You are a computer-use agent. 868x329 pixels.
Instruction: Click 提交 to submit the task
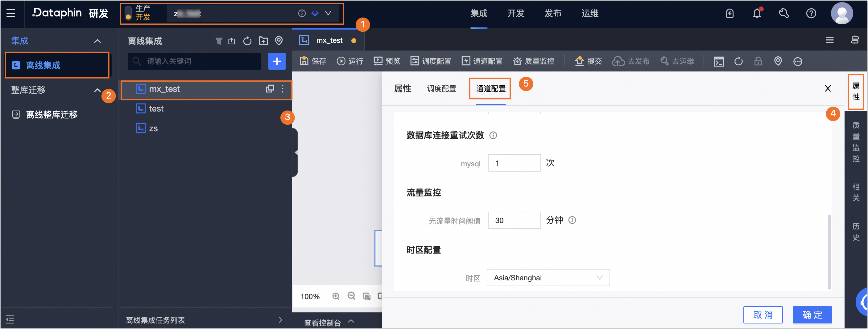coord(588,61)
